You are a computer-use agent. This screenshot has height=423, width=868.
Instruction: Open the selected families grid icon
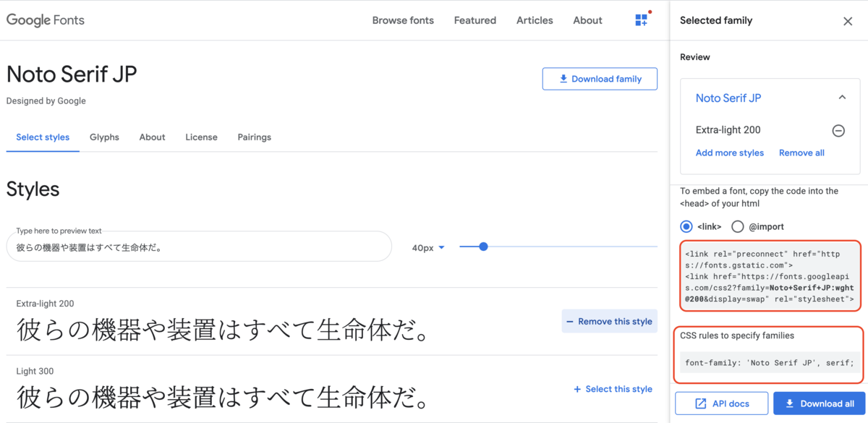(x=642, y=20)
